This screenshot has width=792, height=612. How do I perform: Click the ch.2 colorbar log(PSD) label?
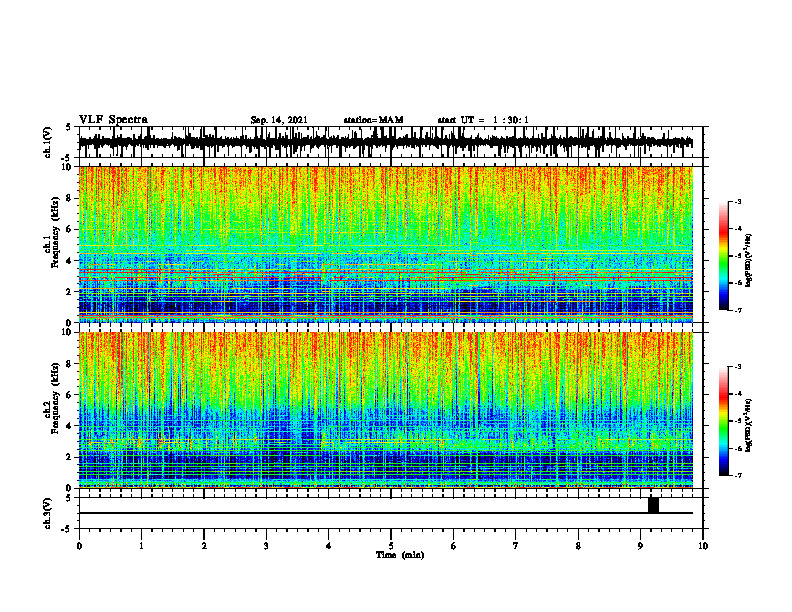pos(749,425)
